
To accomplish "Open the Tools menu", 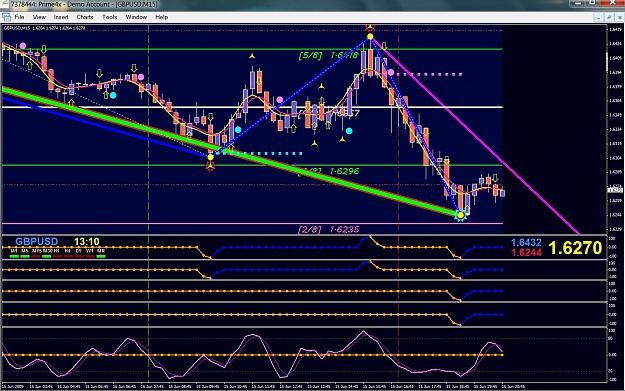I will click(x=110, y=17).
